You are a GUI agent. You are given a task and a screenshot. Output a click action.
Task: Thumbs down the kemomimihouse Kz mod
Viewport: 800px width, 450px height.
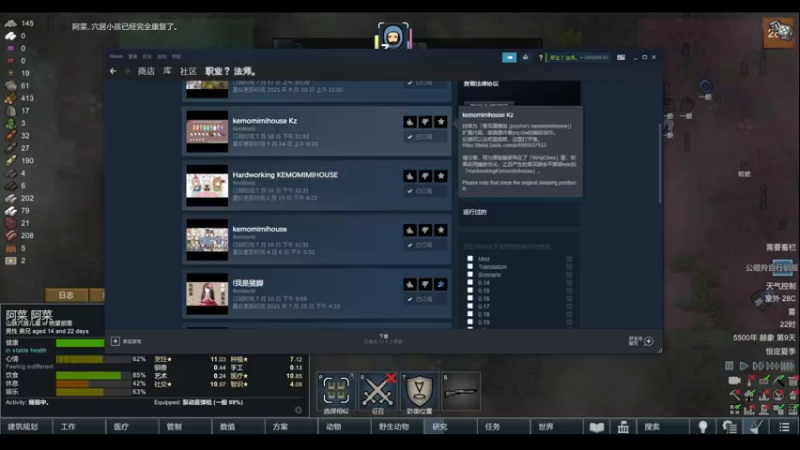coord(425,122)
